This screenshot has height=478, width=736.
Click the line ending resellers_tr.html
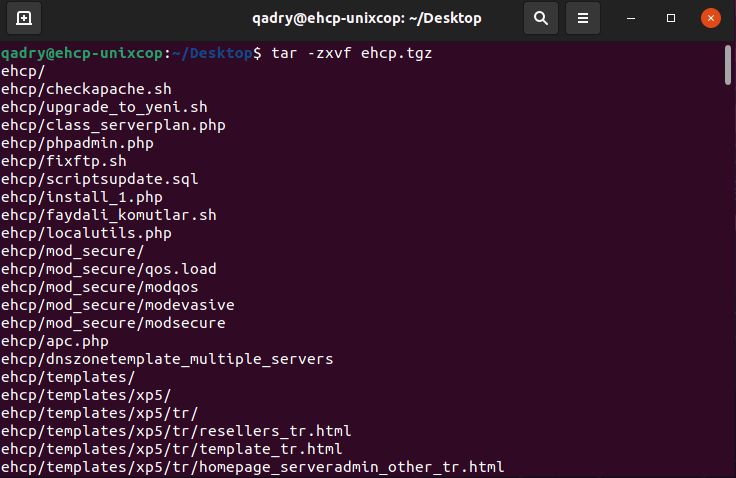pyautogui.click(x=176, y=431)
